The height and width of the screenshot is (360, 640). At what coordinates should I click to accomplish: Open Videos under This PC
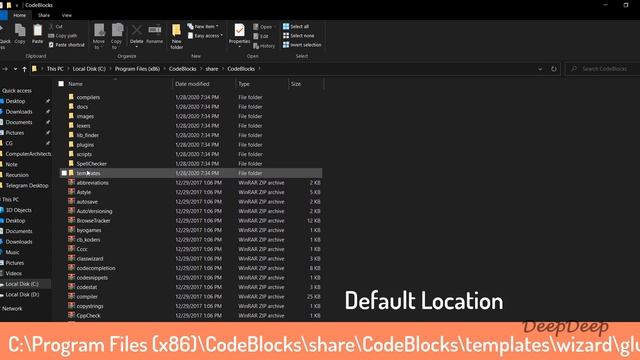(13, 273)
